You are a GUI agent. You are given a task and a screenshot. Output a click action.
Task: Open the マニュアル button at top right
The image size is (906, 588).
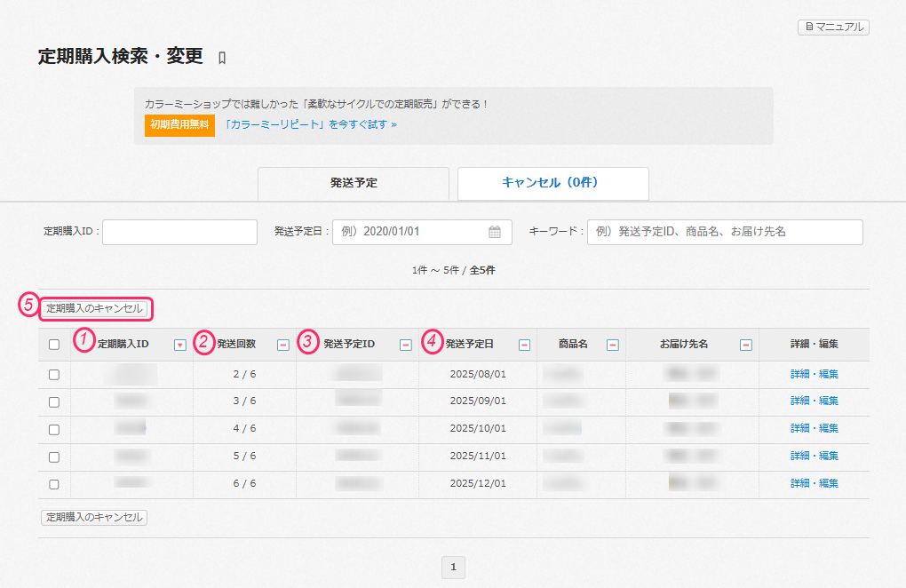coord(833,27)
